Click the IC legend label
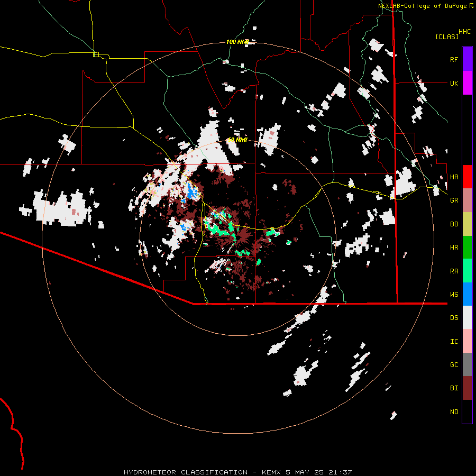The width and height of the screenshot is (476, 476). coord(454,342)
